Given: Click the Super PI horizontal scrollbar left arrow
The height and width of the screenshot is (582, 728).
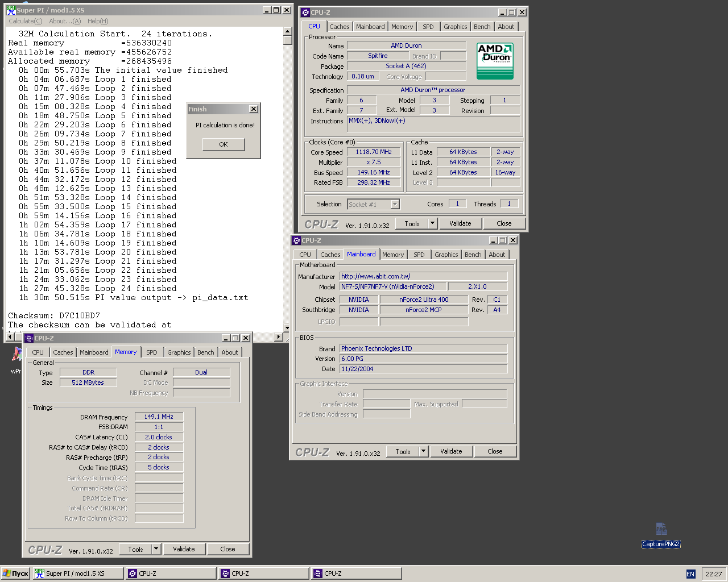Looking at the screenshot, I should pyautogui.click(x=10, y=337).
